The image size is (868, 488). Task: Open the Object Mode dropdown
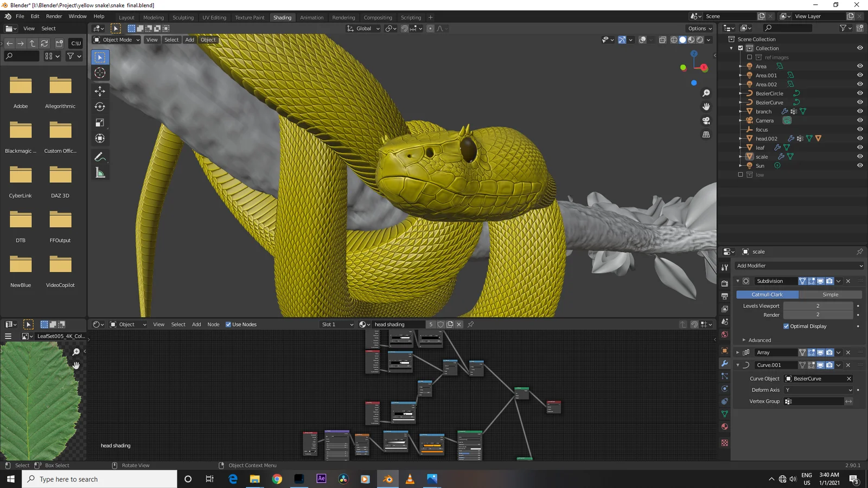tap(116, 40)
